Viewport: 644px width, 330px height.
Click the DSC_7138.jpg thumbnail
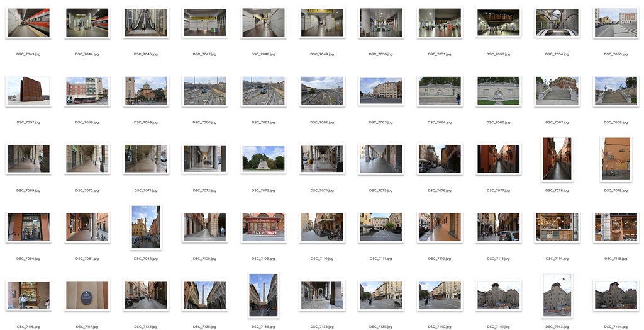pos(322,295)
